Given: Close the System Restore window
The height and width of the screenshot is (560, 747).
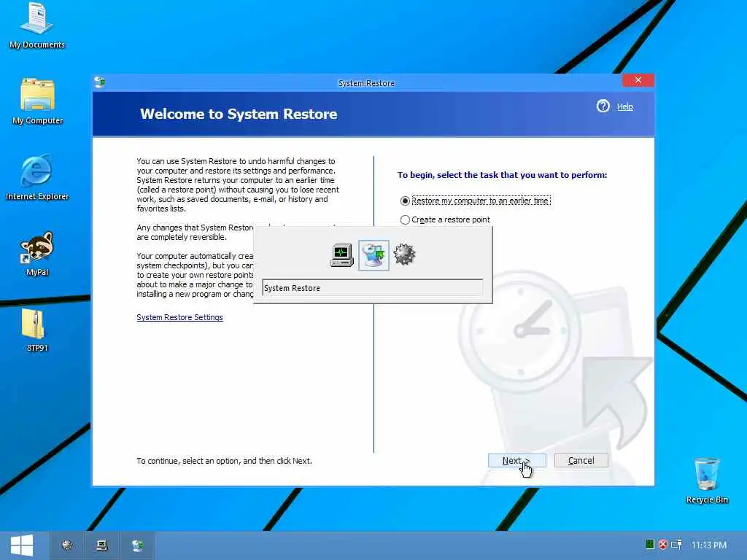Looking at the screenshot, I should tap(638, 80).
